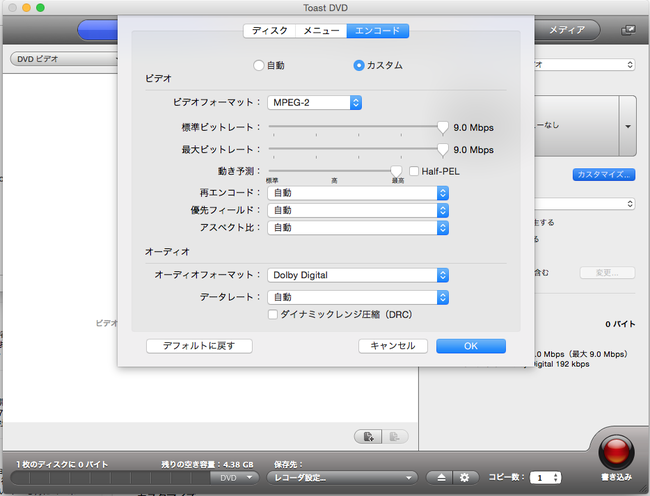Open the DVD ビデオ format dropdown

click(x=64, y=59)
